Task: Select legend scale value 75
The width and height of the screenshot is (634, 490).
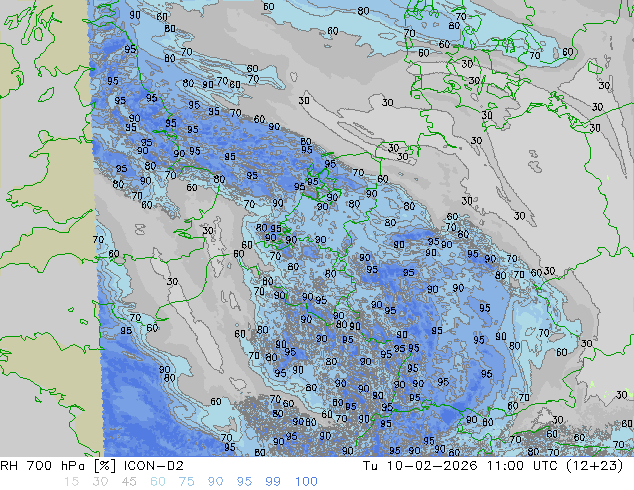Action: (x=186, y=482)
